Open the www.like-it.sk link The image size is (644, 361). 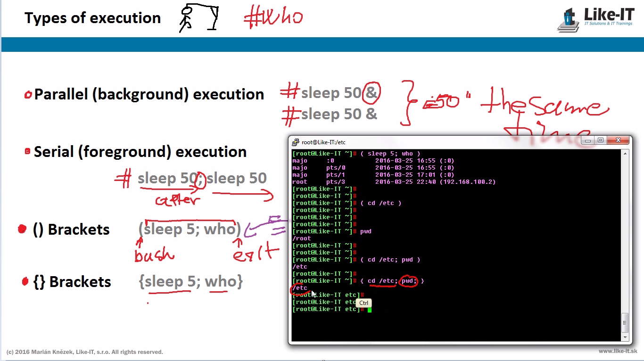(618, 351)
